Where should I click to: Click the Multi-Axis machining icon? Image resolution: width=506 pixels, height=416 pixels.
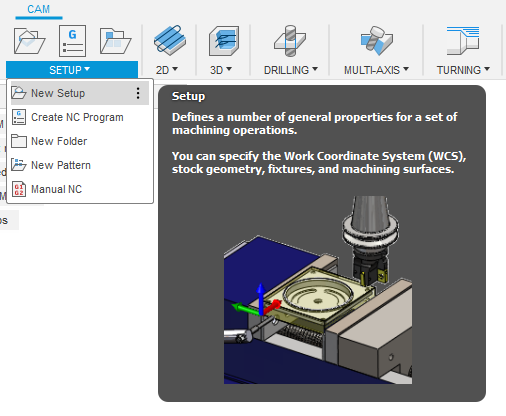(x=377, y=41)
